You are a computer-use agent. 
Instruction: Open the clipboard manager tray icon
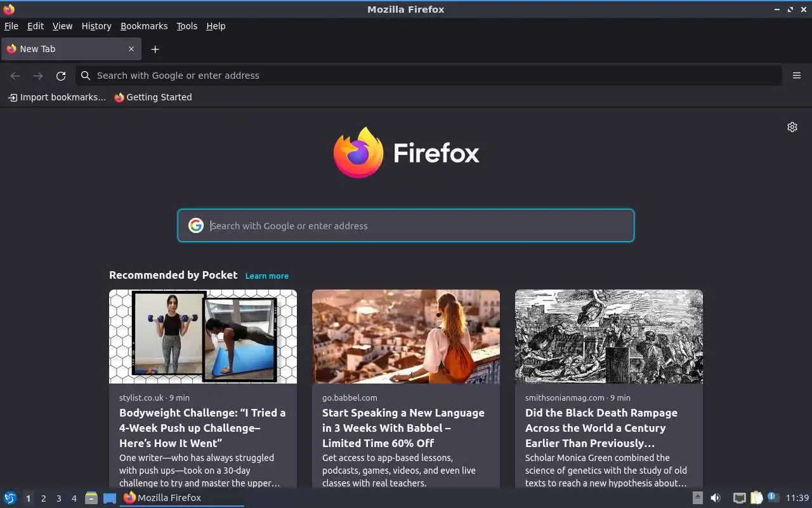[756, 498]
